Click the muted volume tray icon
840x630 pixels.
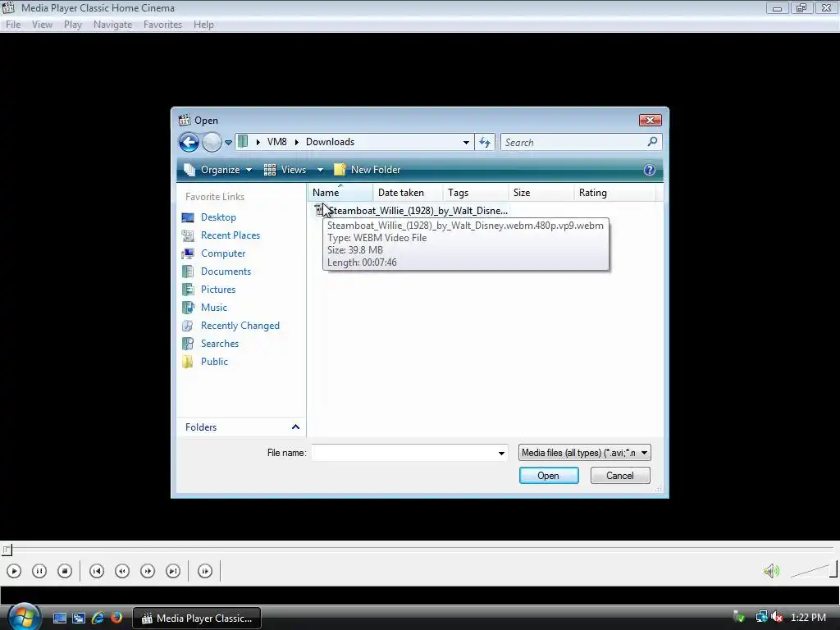coord(776,617)
